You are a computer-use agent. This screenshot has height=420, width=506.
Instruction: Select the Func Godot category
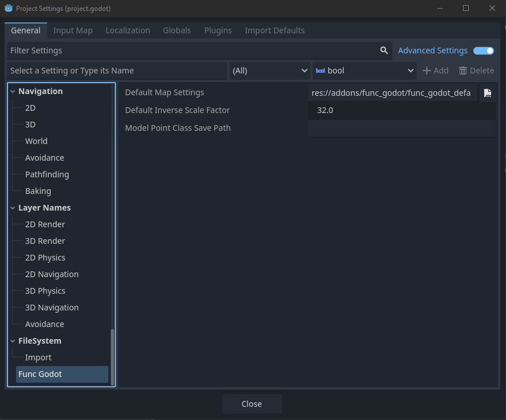63,375
